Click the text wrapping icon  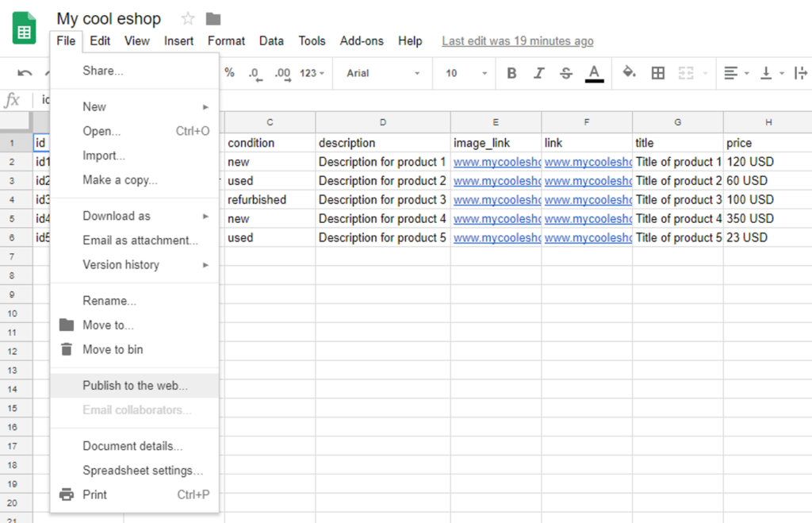pos(801,73)
